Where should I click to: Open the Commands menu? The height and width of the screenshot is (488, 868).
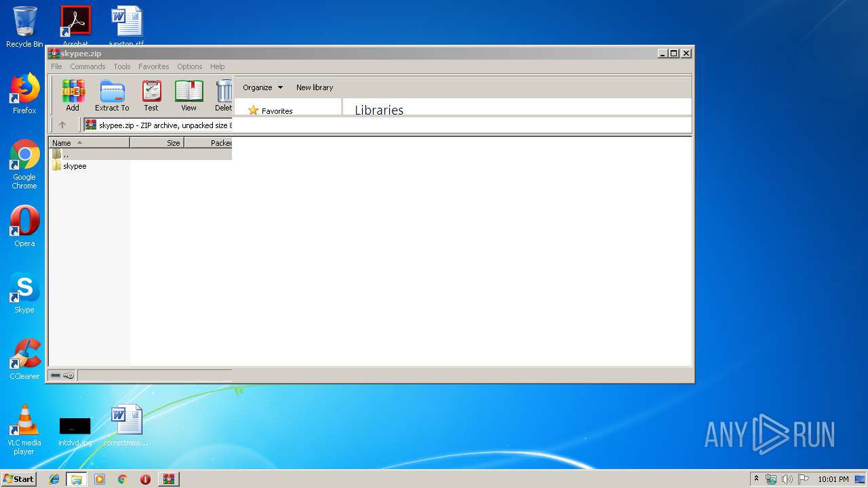(87, 66)
